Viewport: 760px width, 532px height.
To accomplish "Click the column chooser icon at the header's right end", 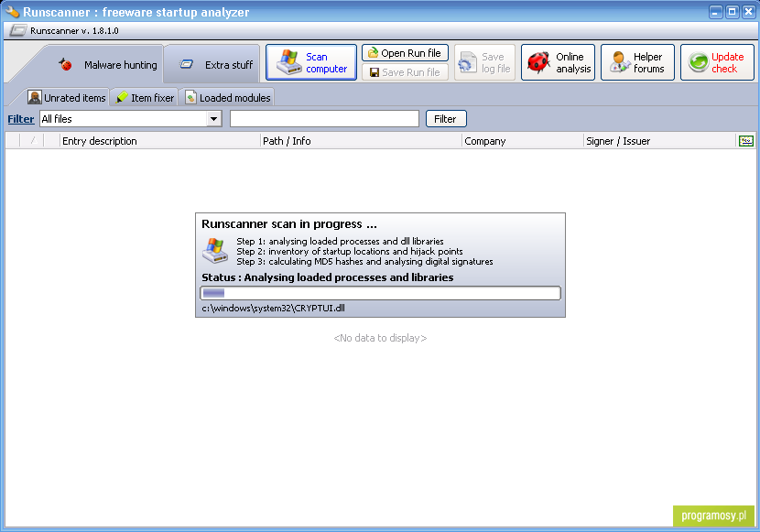I will 746,141.
